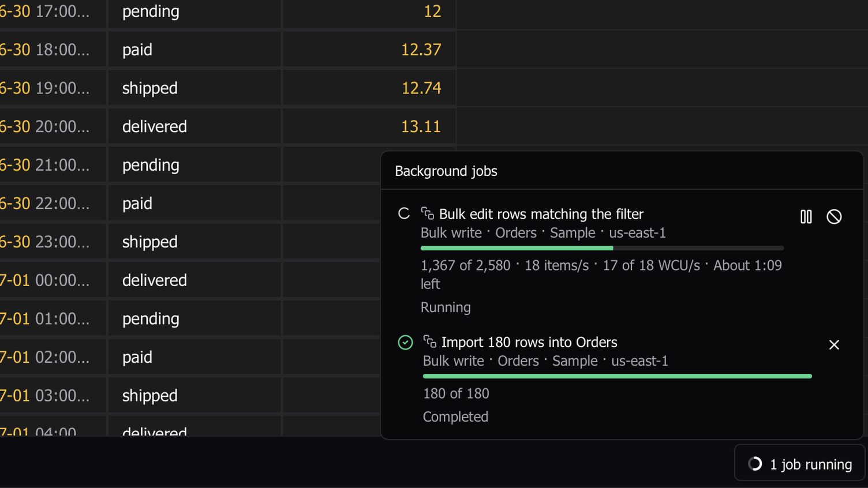Click the 180 of 180 count text
This screenshot has height=488, width=868.
click(456, 393)
